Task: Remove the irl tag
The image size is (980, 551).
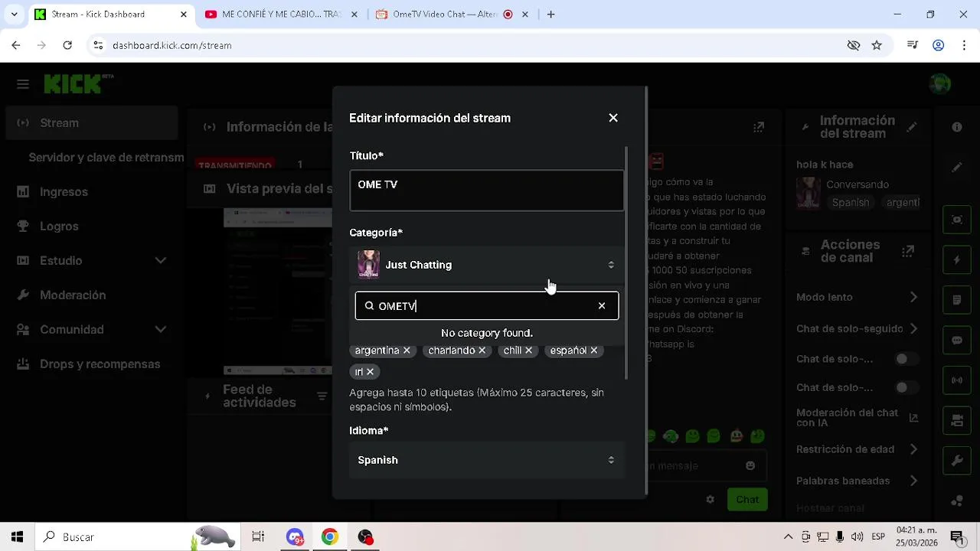Action: click(x=370, y=372)
